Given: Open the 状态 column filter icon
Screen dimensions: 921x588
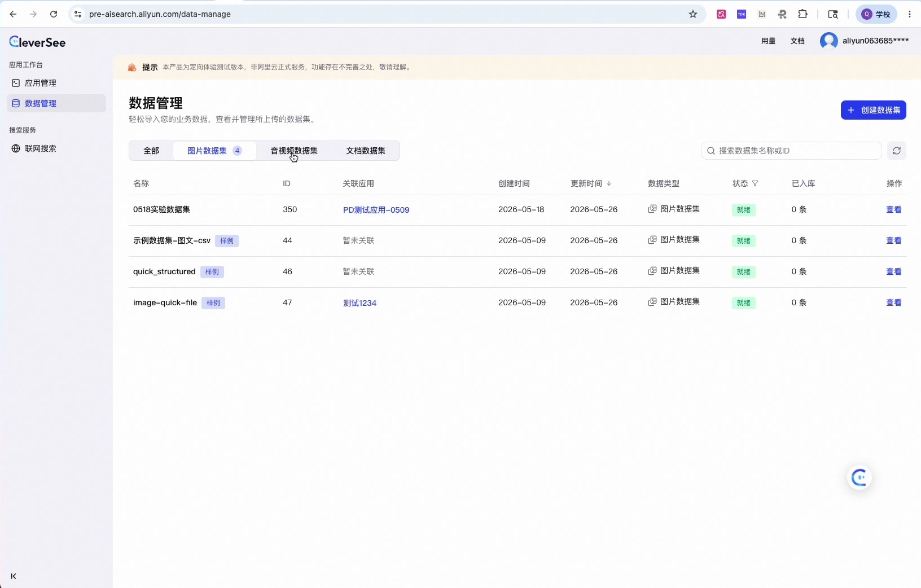Looking at the screenshot, I should [755, 183].
